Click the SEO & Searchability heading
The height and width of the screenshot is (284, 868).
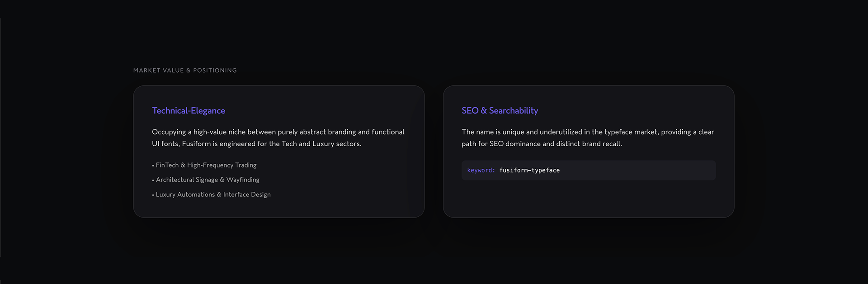[x=500, y=111]
